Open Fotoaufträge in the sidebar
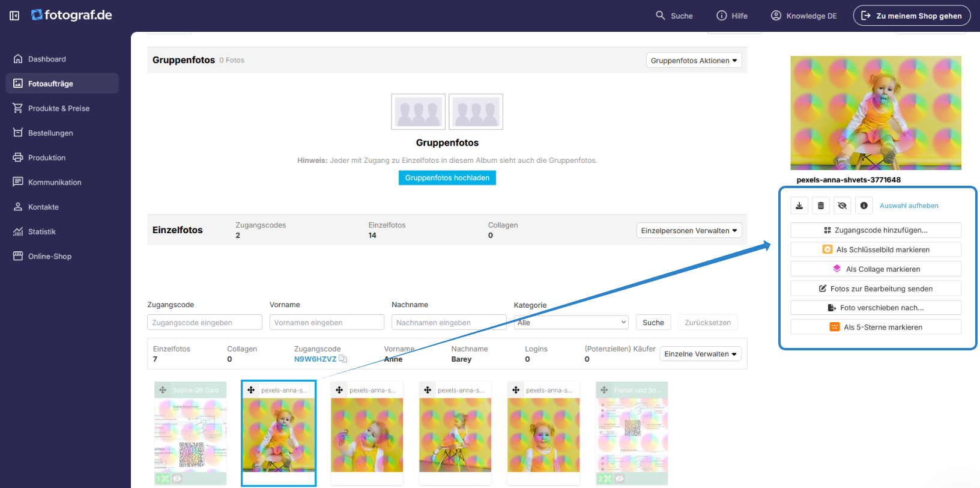 click(62, 84)
